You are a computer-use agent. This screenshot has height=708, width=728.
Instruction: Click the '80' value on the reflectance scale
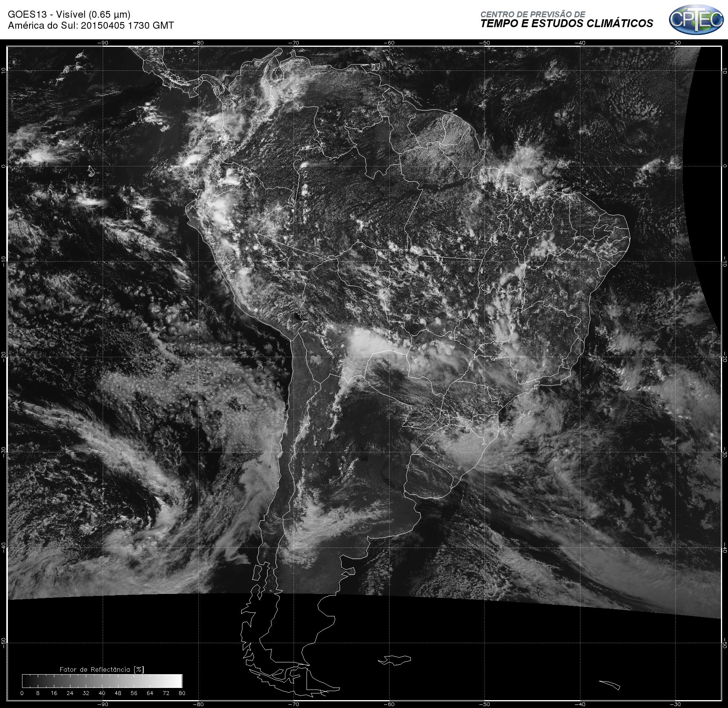(181, 693)
